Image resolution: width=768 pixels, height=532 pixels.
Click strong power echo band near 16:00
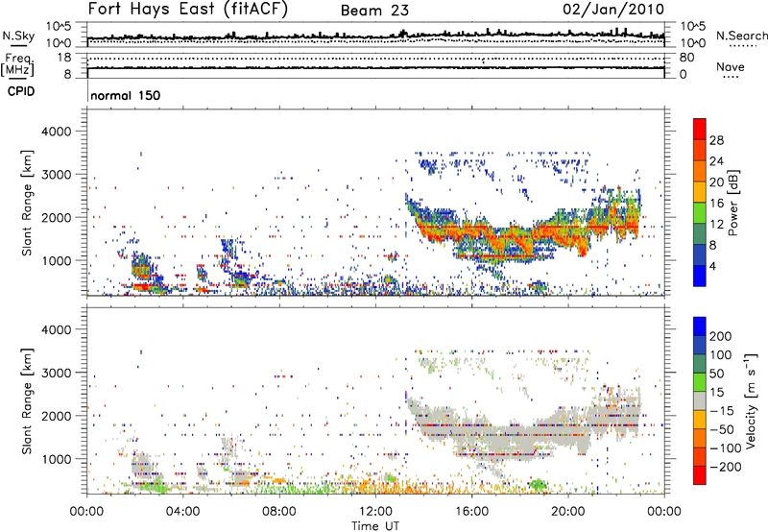[471, 230]
